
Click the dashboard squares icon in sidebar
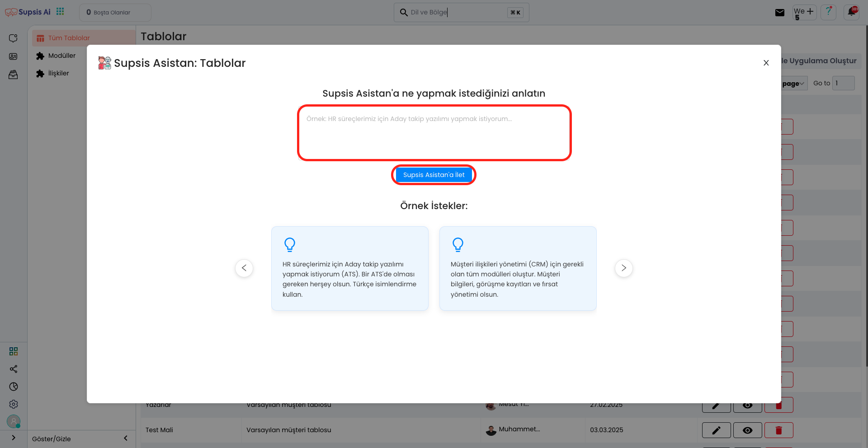click(14, 351)
